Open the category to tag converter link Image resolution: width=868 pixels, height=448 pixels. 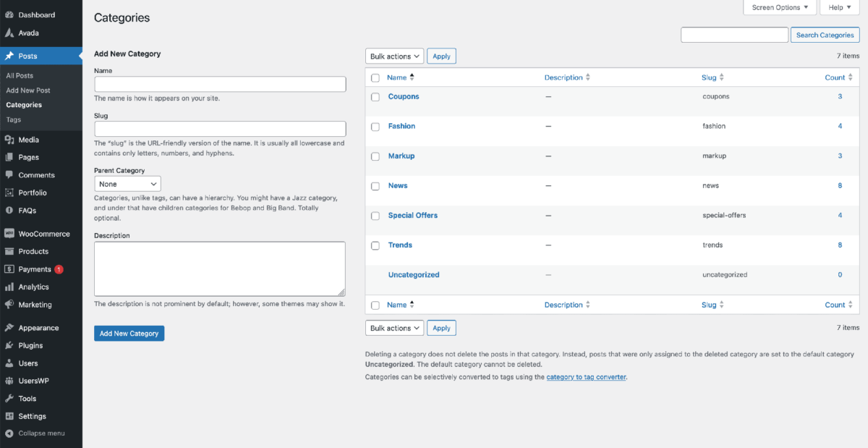tap(586, 376)
